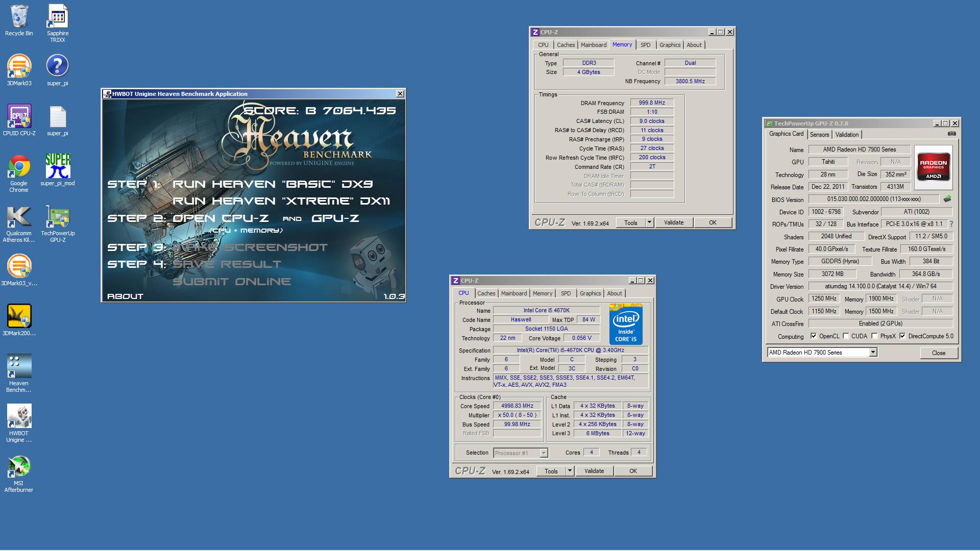Open HWBOT Unigine desktop shortcut
The image size is (980, 551).
click(x=19, y=423)
